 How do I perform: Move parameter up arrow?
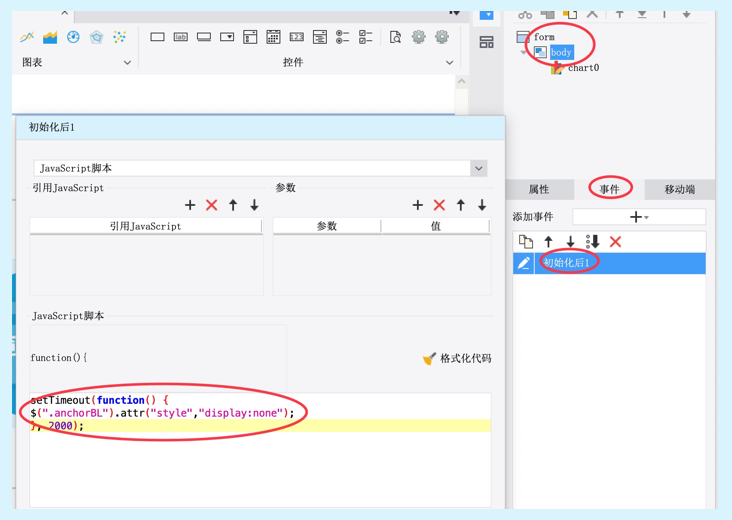[461, 205]
